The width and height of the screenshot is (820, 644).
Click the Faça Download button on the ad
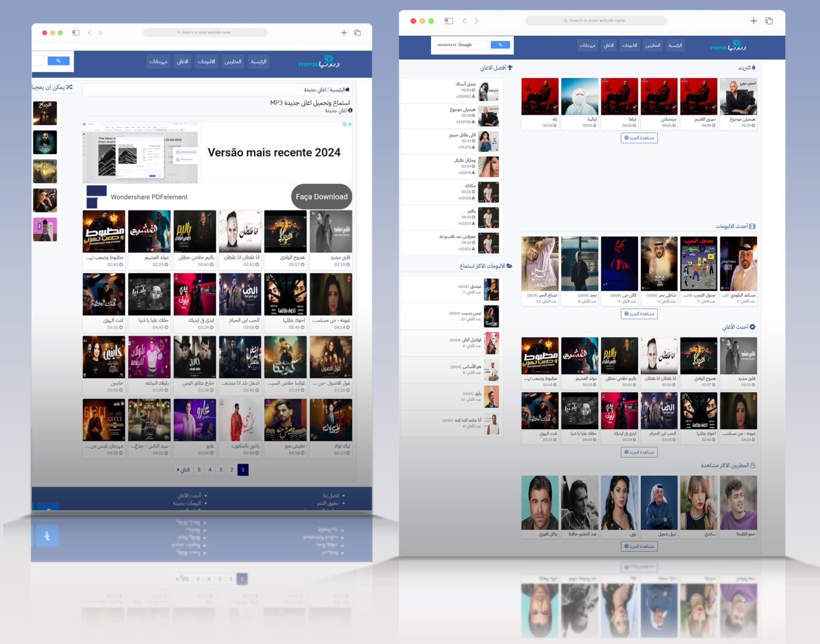[x=321, y=196]
